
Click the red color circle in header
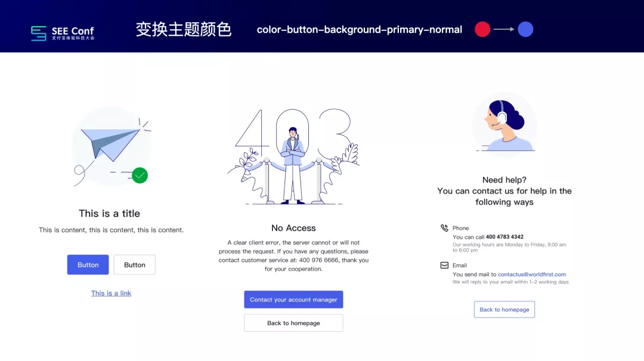pos(482,29)
